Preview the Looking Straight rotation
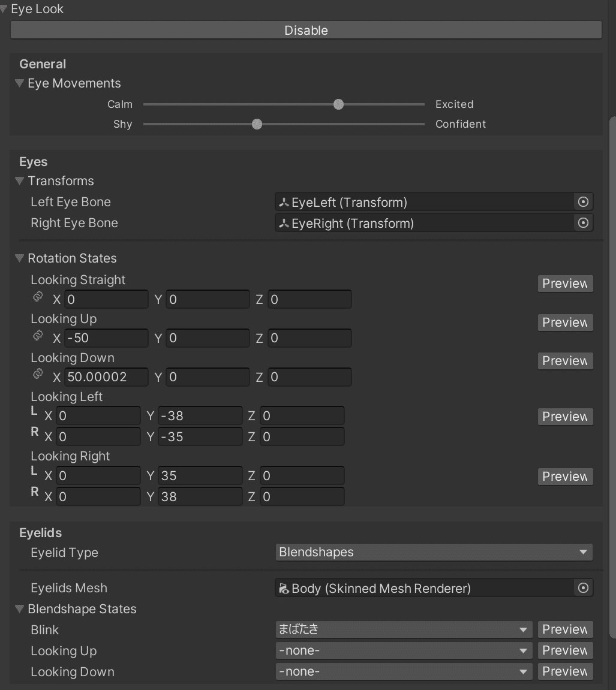This screenshot has height=690, width=616. click(x=566, y=284)
